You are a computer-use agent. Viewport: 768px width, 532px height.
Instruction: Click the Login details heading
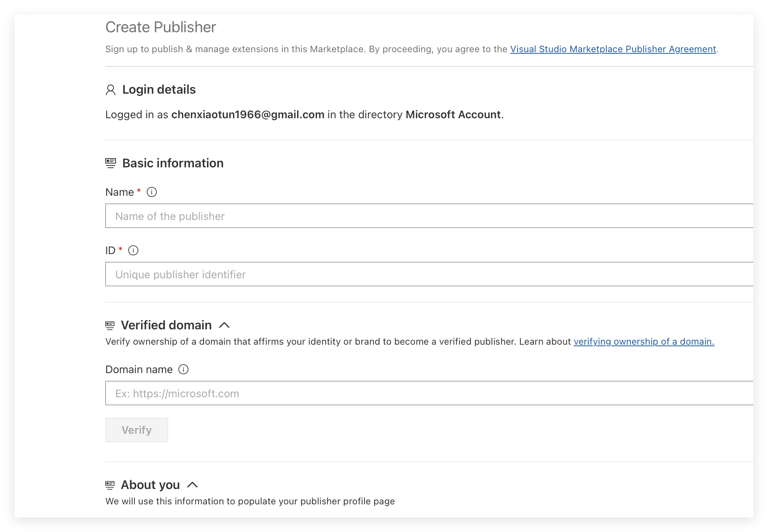[x=159, y=89]
